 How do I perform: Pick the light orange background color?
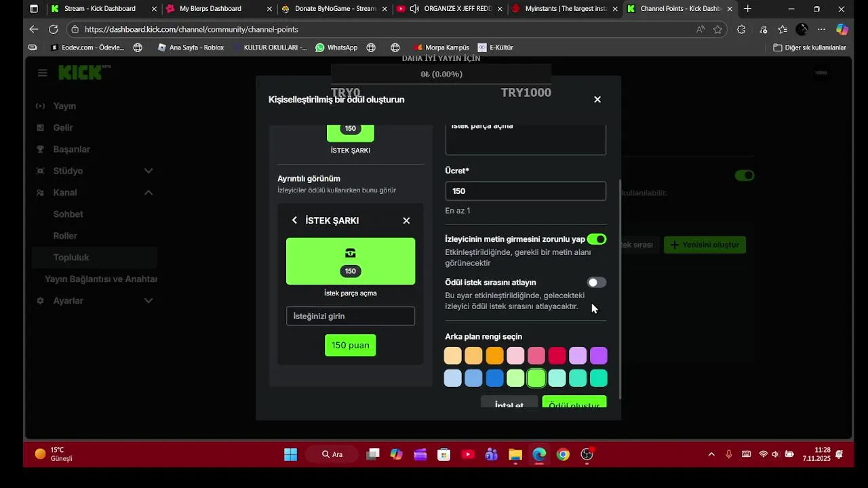(x=474, y=356)
